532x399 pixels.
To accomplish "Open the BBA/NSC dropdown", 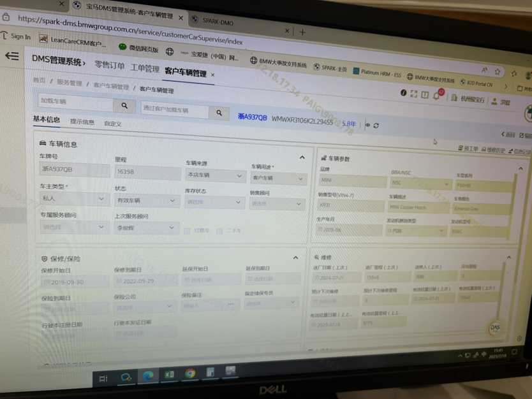I will coord(420,183).
